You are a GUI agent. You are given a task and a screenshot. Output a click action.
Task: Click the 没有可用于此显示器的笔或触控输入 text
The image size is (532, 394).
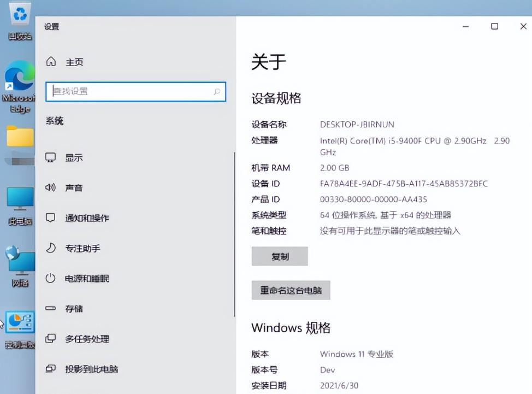tap(390, 231)
